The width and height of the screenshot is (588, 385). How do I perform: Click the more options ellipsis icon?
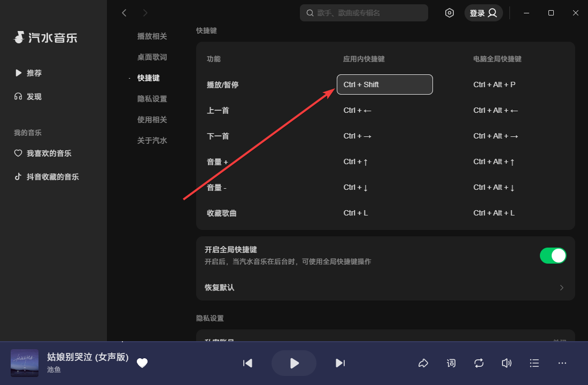[562, 363]
